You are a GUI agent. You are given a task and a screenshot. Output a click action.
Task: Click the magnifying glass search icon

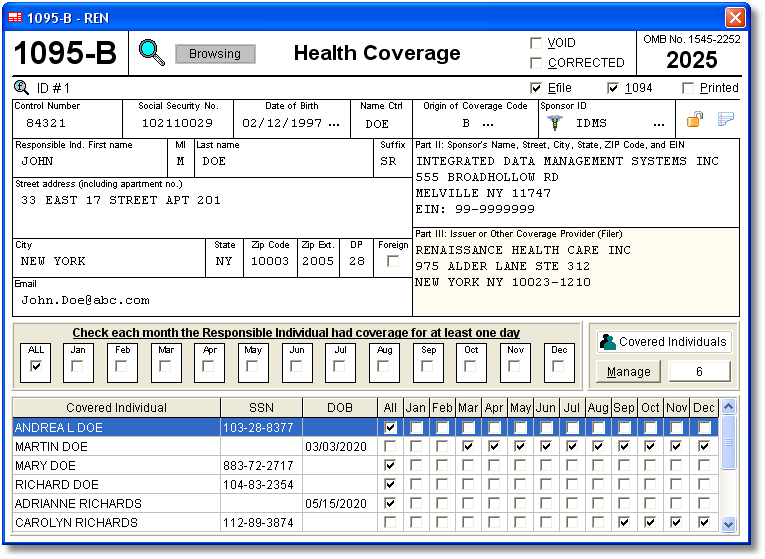click(152, 53)
